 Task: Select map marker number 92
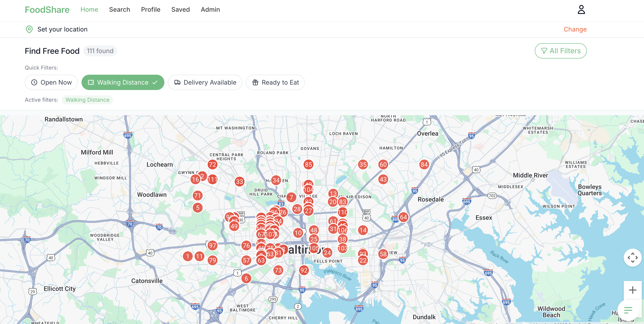coord(304,270)
